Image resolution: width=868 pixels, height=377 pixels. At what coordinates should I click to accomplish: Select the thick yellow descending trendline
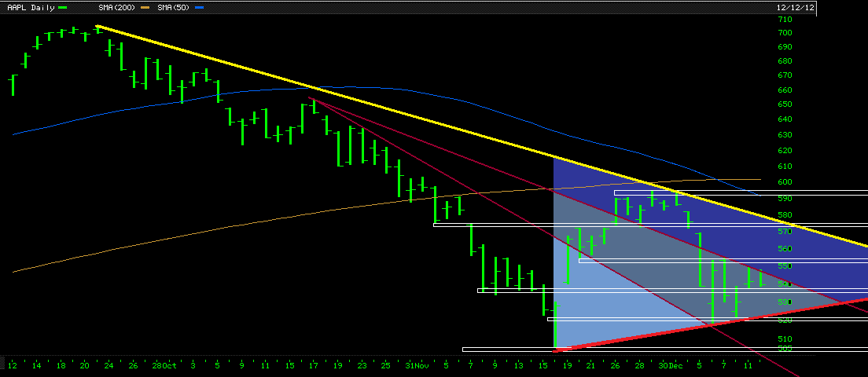482,136
